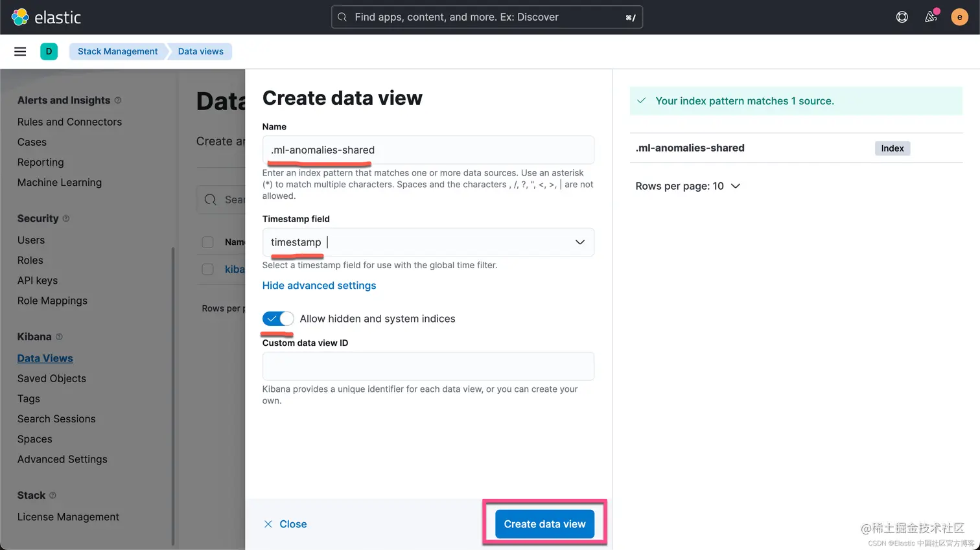
Task: Click the .ml-anomalies-shared matched source row
Action: pyautogui.click(x=796, y=148)
